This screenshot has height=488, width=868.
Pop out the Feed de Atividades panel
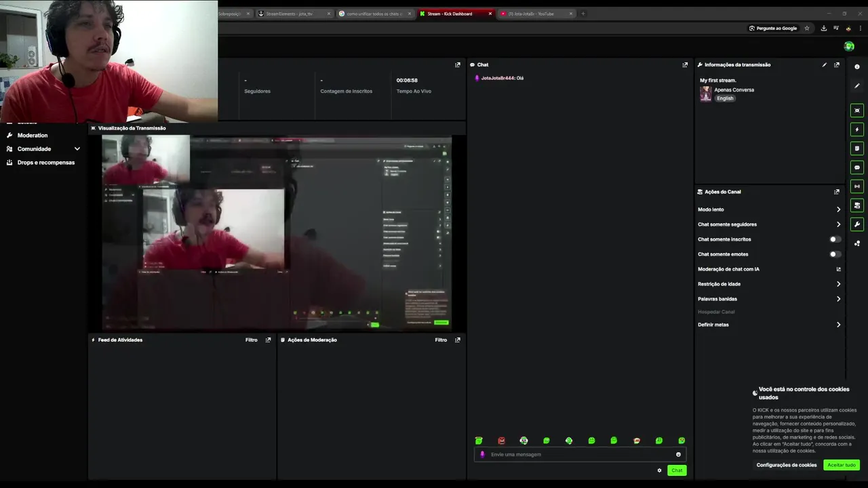269,340
